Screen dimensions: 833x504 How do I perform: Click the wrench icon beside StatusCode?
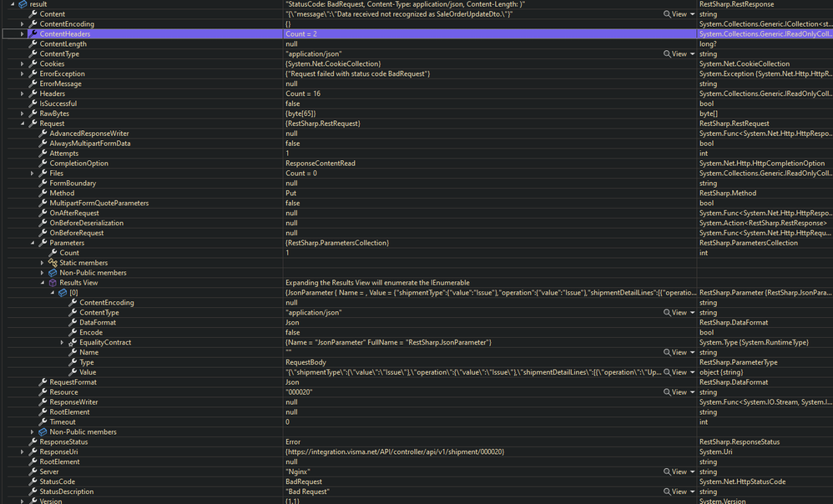point(33,481)
